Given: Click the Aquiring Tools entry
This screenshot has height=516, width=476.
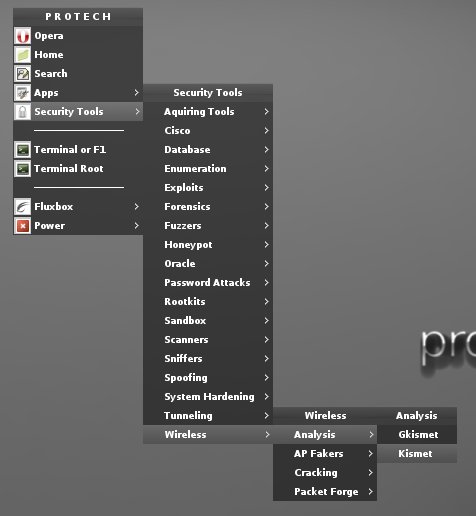Looking at the screenshot, I should (208, 112).
